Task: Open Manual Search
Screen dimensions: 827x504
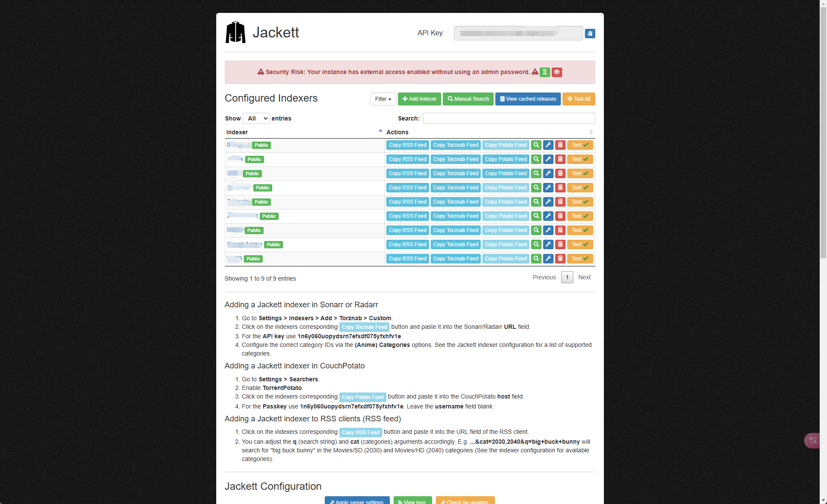Action: 468,99
